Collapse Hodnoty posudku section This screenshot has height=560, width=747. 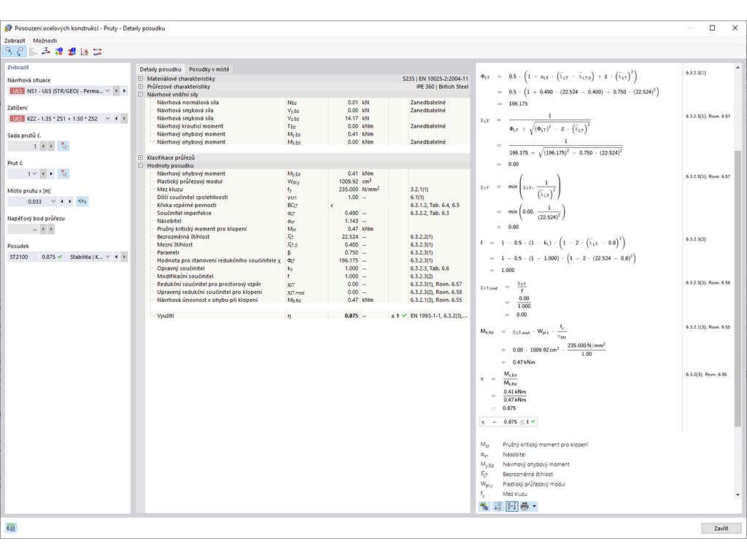[141, 166]
